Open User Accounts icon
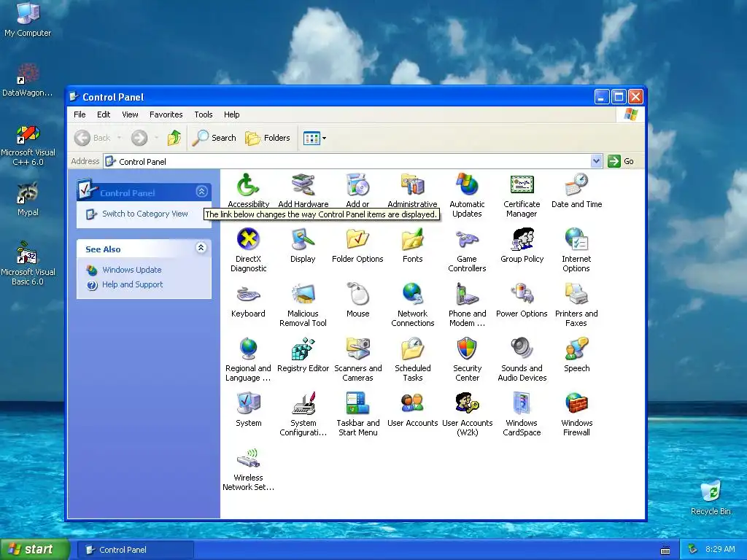The image size is (747, 560). tap(413, 403)
